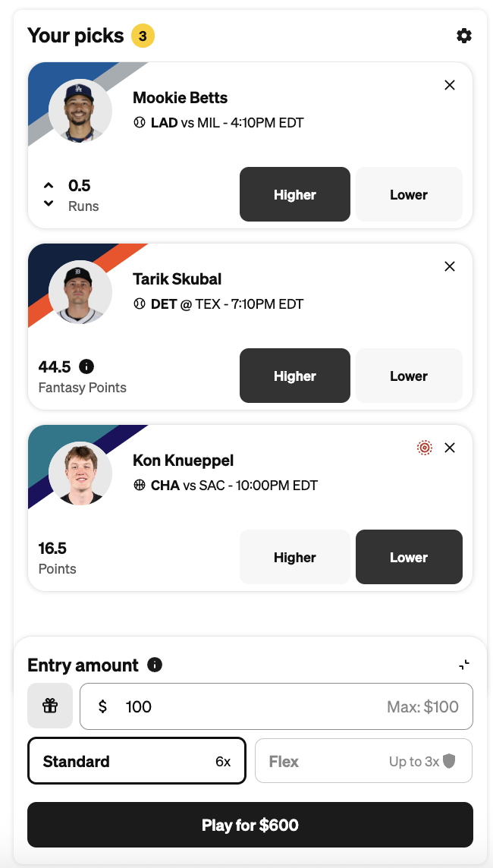
Task: Focus the entry amount dollar field
Action: click(x=277, y=706)
